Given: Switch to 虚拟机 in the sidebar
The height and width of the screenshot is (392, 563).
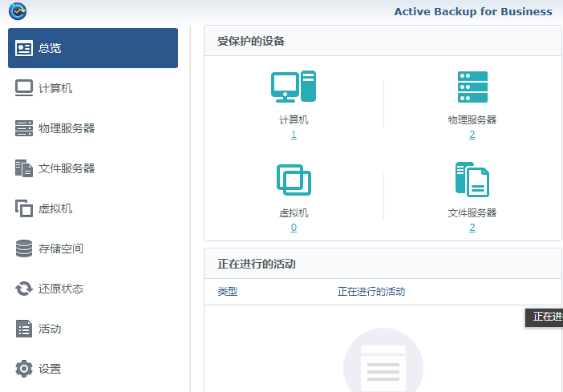Looking at the screenshot, I should coord(55,208).
